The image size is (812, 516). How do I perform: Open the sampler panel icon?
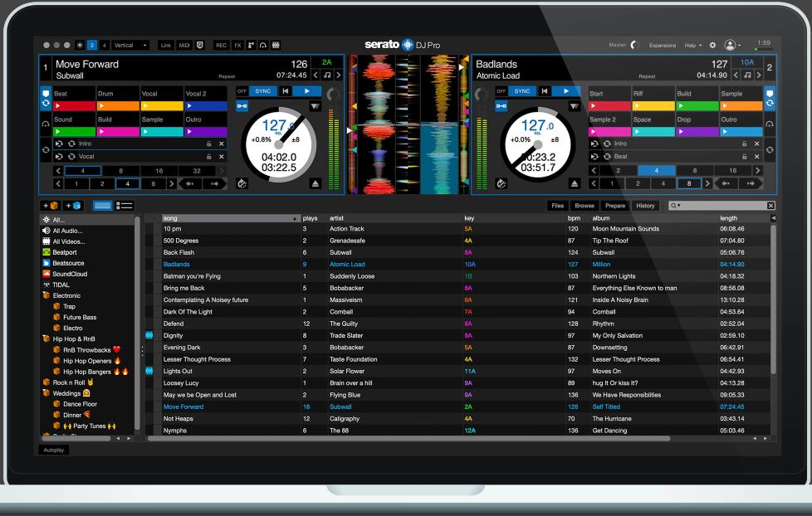pyautogui.click(x=252, y=45)
